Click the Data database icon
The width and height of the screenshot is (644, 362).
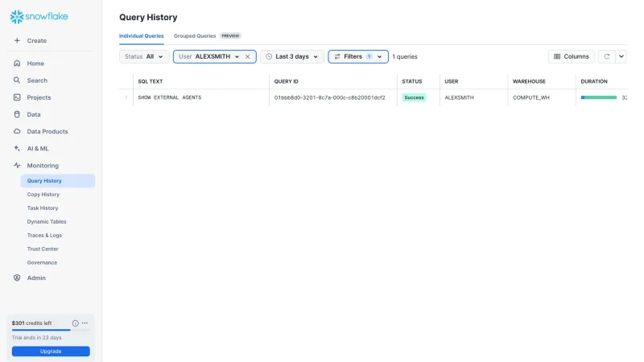(17, 114)
